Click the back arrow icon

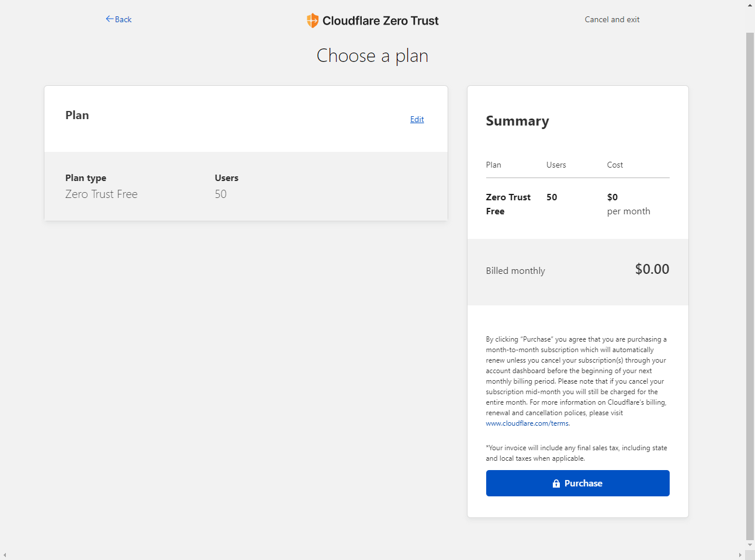click(x=109, y=19)
